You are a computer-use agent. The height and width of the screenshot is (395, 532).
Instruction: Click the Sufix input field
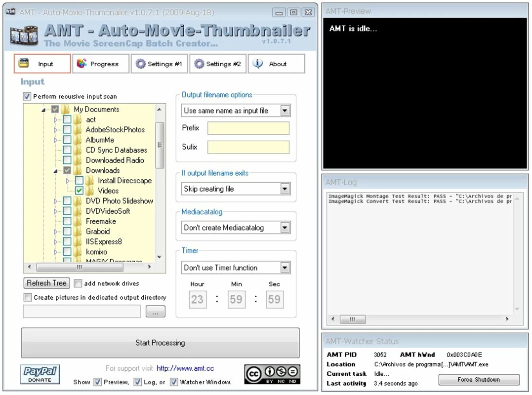click(x=248, y=147)
